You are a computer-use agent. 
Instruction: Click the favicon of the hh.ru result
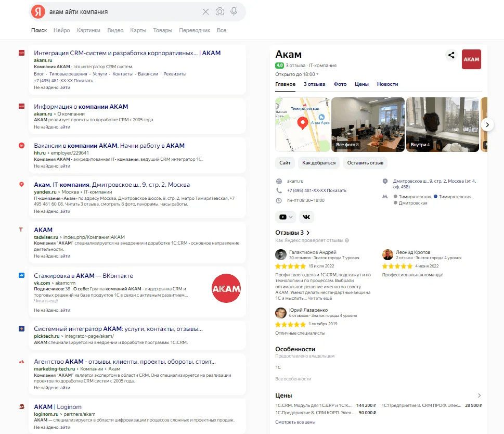[x=21, y=145]
